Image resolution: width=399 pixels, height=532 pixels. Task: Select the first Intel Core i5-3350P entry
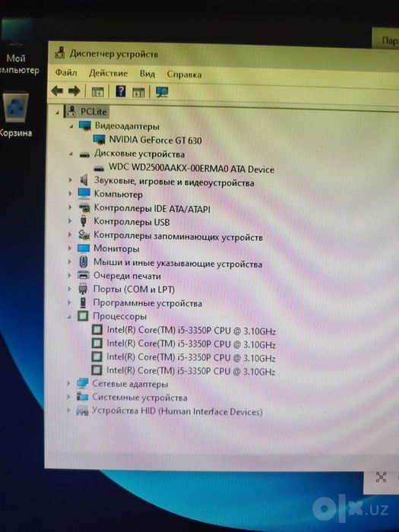191,330
